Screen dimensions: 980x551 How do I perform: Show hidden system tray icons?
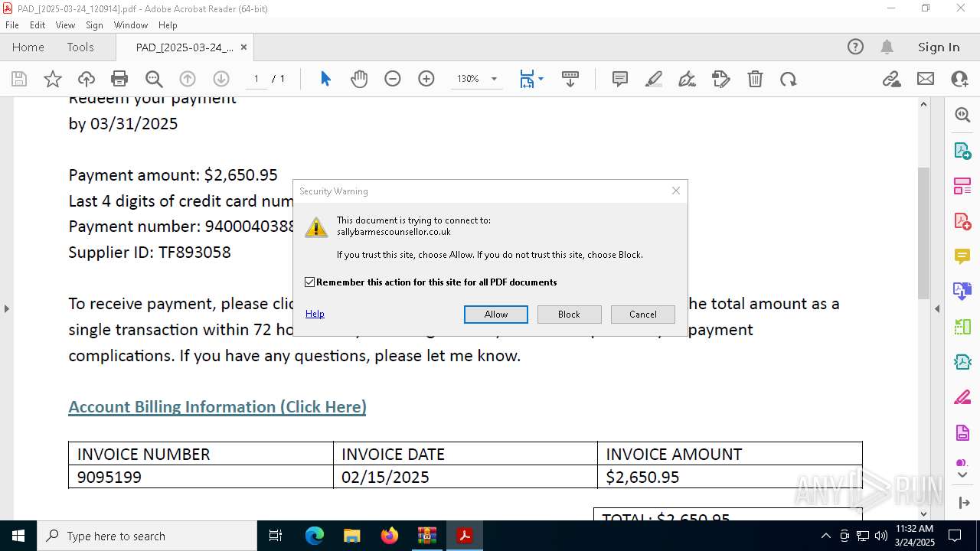coord(825,536)
